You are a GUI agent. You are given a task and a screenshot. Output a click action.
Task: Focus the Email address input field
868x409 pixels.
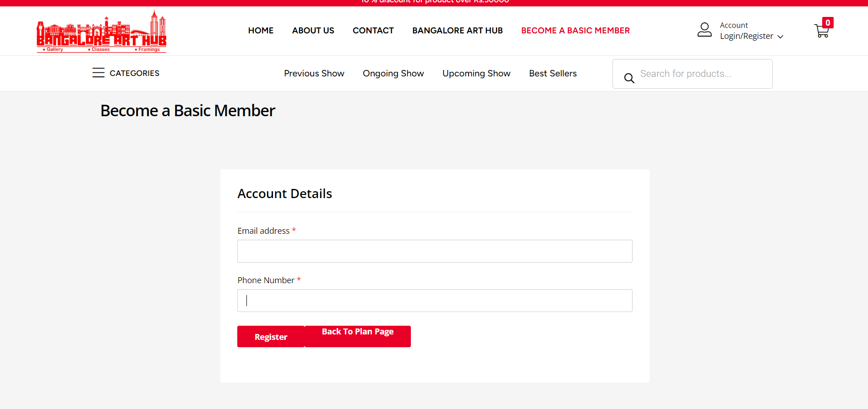(x=434, y=251)
